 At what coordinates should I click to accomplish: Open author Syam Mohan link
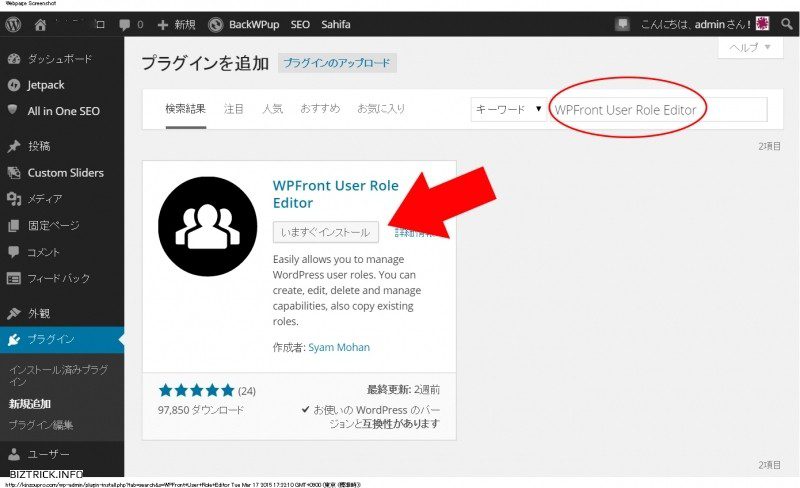pos(339,348)
